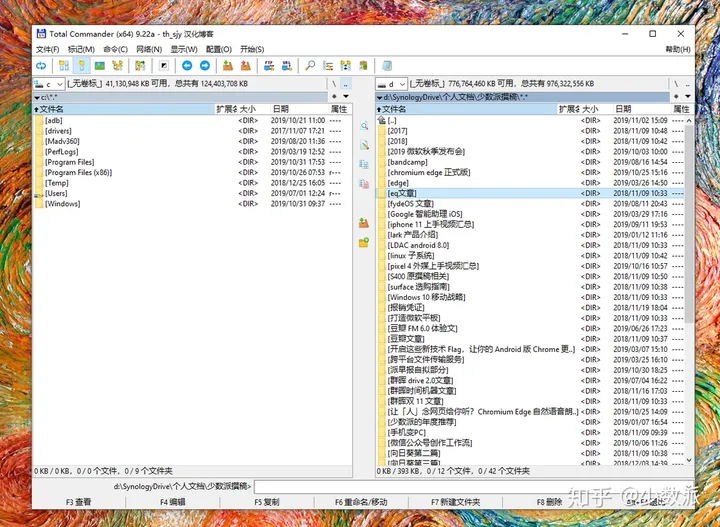Click the black-and-white square toolbar icon

click(164, 66)
